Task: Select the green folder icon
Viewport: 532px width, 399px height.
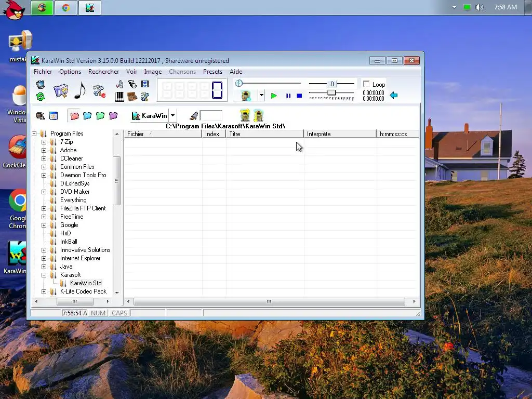Action: tap(100, 116)
